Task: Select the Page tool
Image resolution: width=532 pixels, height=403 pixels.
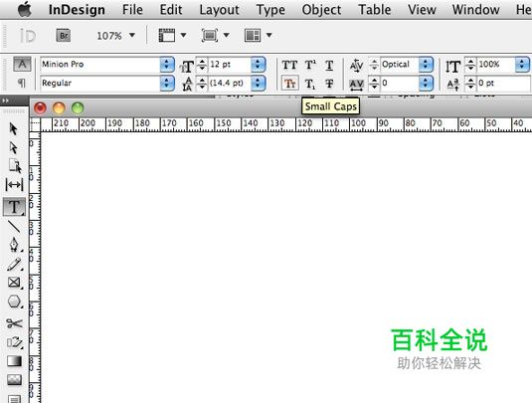Action: pyautogui.click(x=14, y=166)
